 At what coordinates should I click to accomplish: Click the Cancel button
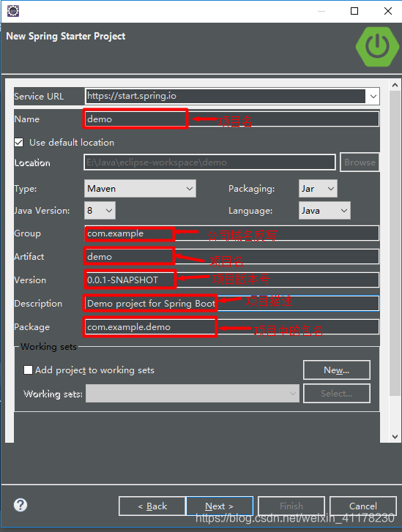[363, 506]
